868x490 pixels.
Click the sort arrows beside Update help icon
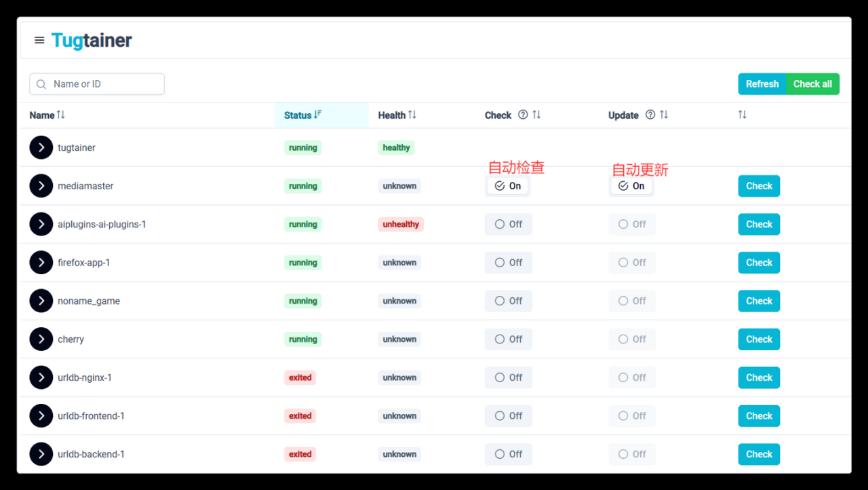point(664,115)
